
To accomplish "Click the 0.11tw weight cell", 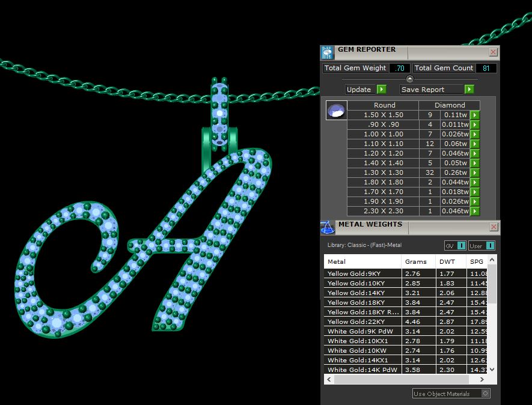I will point(455,115).
